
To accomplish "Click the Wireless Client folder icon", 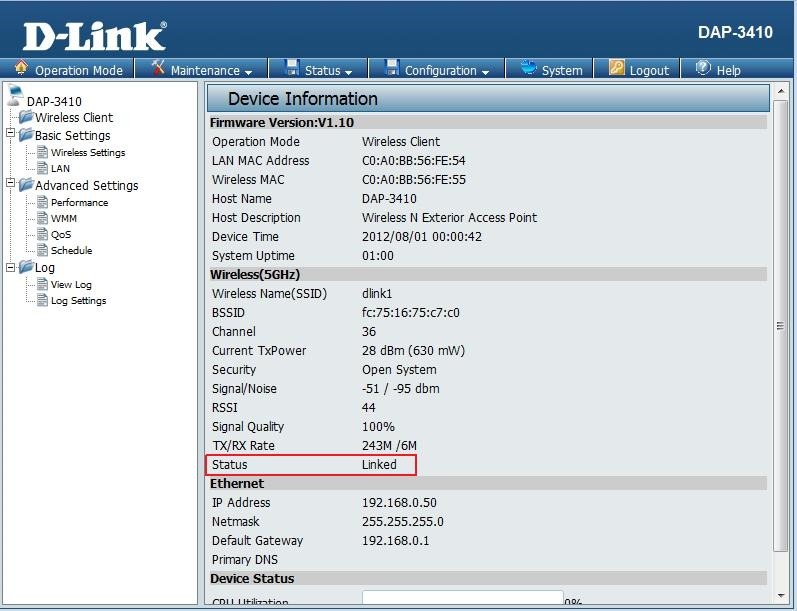I will click(26, 118).
